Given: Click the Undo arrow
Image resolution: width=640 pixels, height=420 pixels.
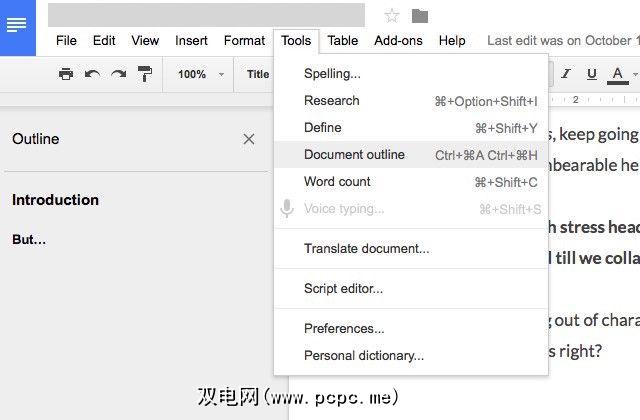Looking at the screenshot, I should point(92,74).
